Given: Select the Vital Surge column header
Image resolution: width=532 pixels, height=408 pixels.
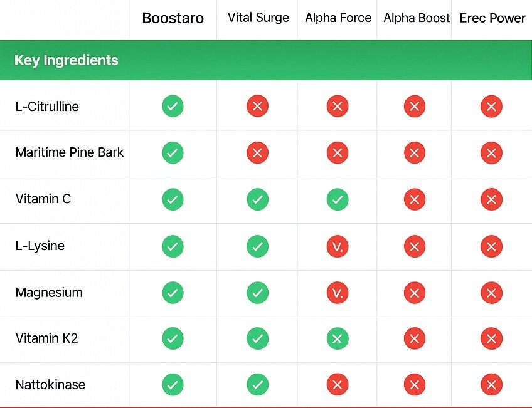Looking at the screenshot, I should [258, 18].
